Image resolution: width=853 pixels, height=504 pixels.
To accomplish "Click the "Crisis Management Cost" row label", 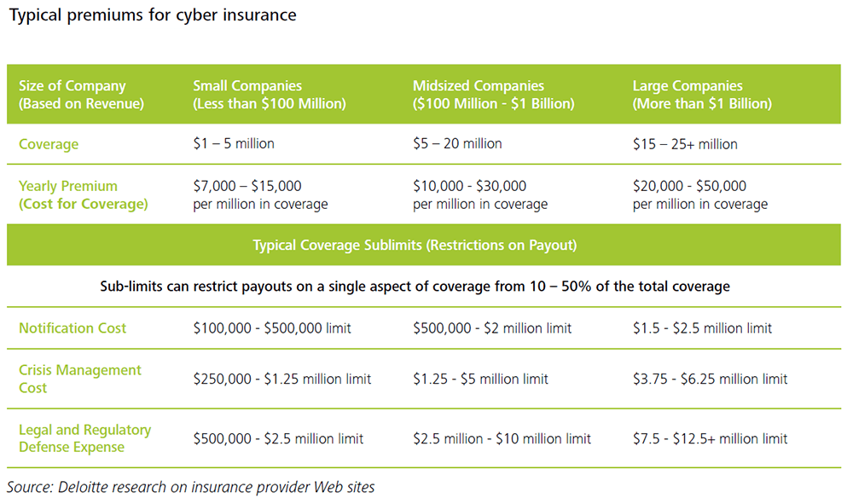I will point(80,379).
